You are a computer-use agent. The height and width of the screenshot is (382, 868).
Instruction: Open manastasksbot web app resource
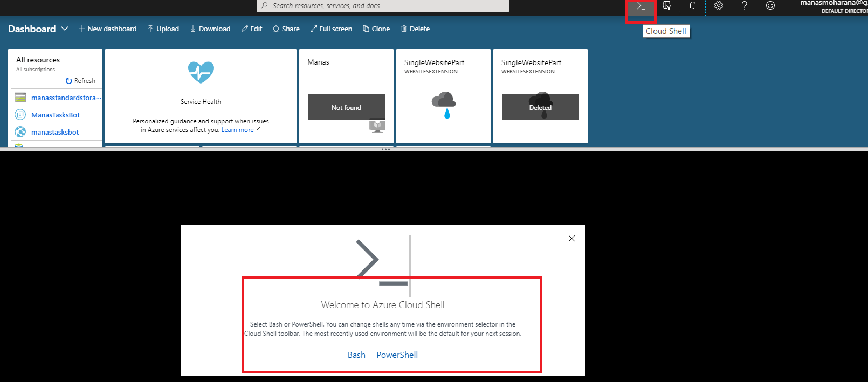[x=55, y=132]
